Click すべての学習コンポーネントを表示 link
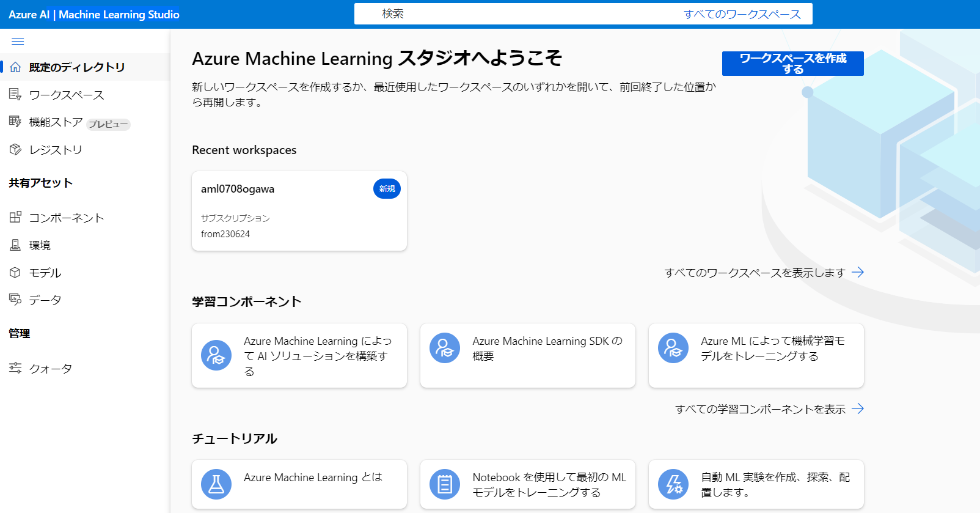 [x=760, y=409]
